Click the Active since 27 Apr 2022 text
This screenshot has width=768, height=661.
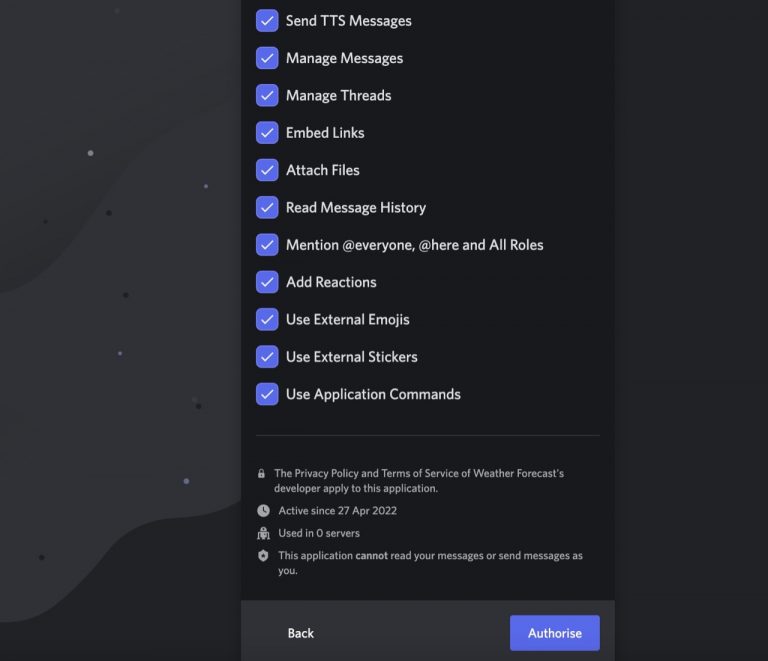tap(337, 511)
